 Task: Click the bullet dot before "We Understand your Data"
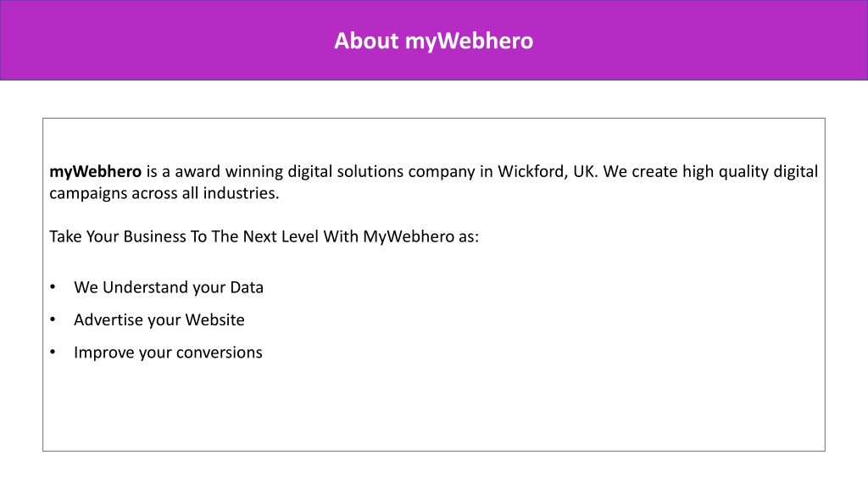53,286
